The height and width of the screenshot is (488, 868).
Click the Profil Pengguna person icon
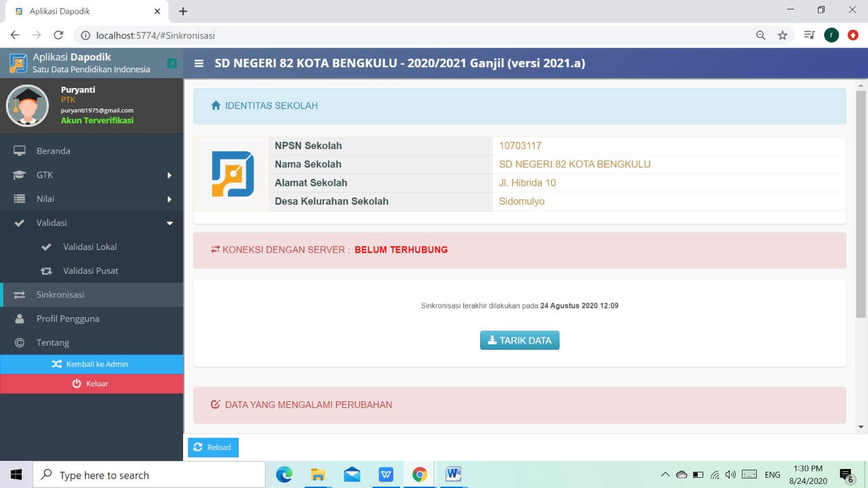20,319
